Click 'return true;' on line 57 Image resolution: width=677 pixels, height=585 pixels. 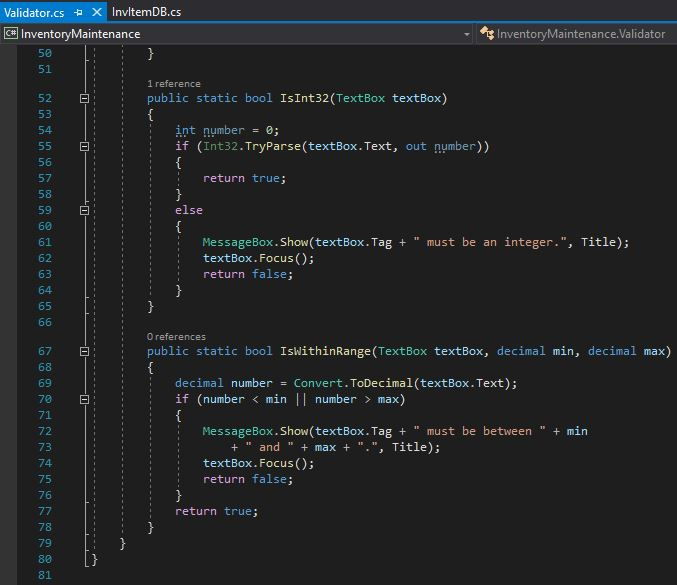244,178
